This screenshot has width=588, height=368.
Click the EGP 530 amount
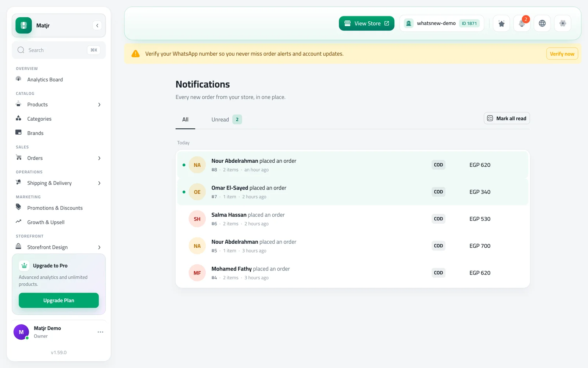480,219
